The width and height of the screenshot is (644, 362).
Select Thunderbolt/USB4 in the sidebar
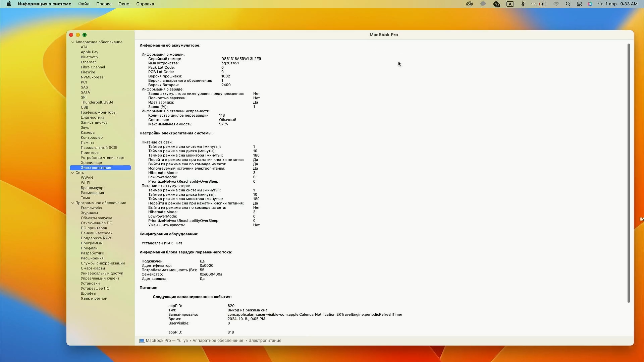tap(97, 102)
